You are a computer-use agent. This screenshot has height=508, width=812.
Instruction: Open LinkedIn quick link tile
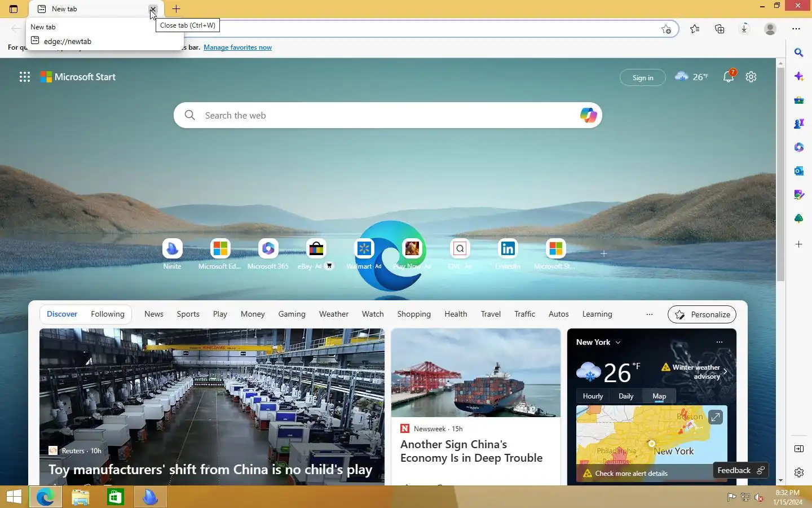[507, 254]
